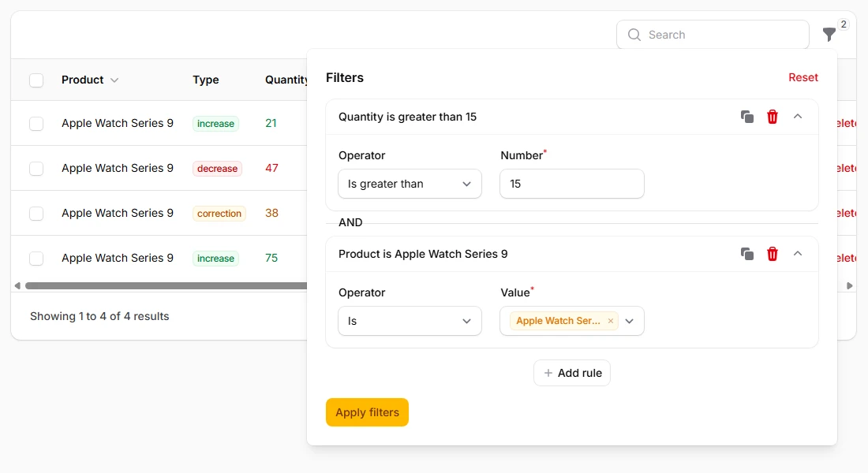The width and height of the screenshot is (868, 473).
Task: Click Add rule button
Action: (x=572, y=373)
